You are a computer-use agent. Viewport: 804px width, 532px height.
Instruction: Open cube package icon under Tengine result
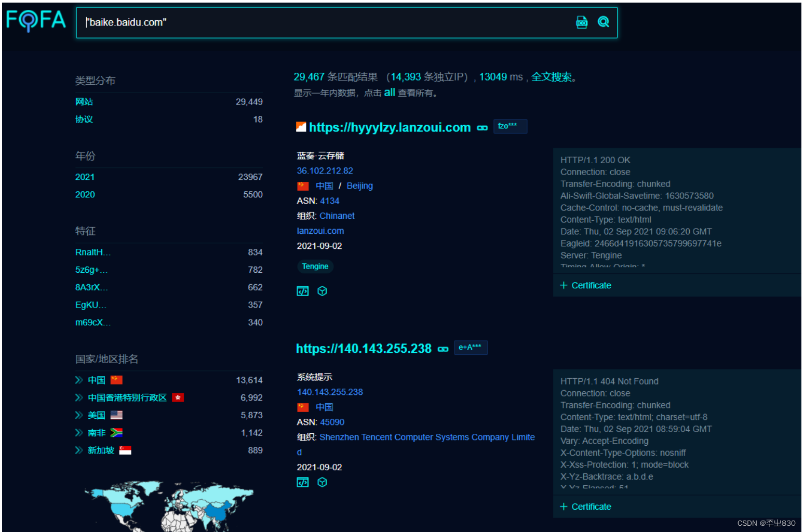(323, 291)
